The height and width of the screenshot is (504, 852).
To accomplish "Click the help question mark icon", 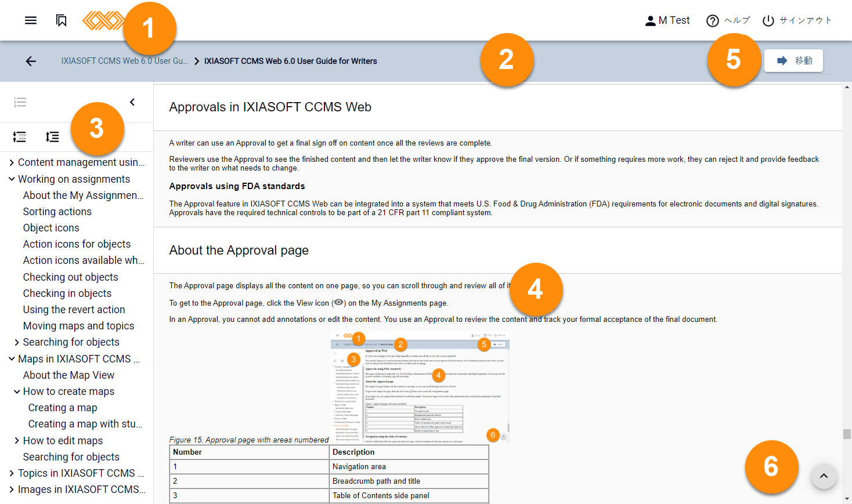I will click(712, 21).
